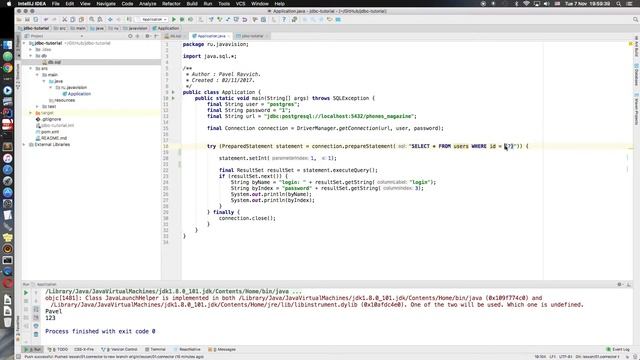Switch to jdbc-tutorial editor tab
The image size is (640, 360).
click(252, 36)
